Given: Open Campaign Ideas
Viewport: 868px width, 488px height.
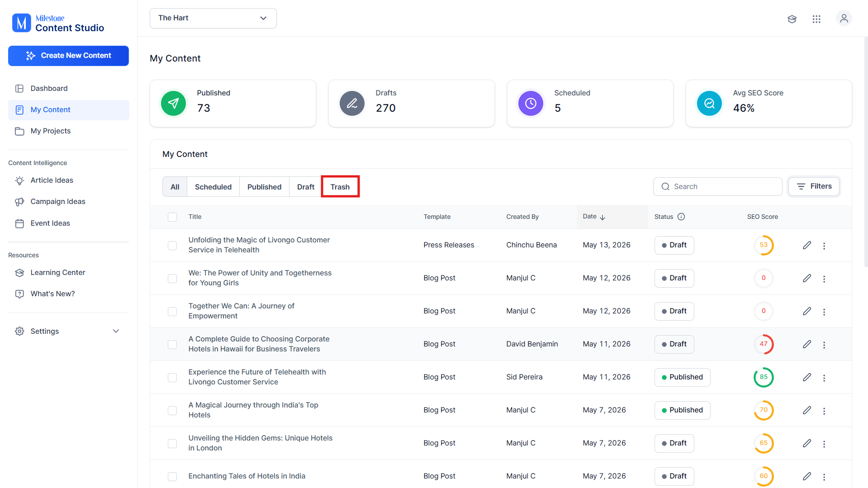Looking at the screenshot, I should (68, 202).
